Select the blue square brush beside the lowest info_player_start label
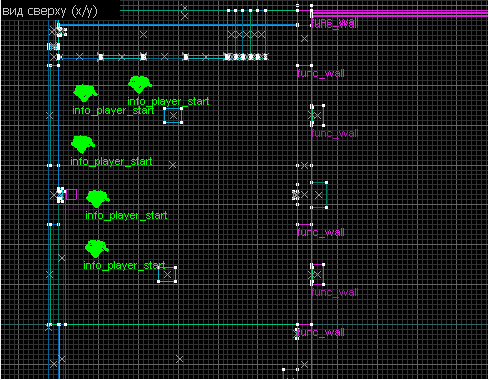Viewport: 489px width, 380px height. point(167,274)
